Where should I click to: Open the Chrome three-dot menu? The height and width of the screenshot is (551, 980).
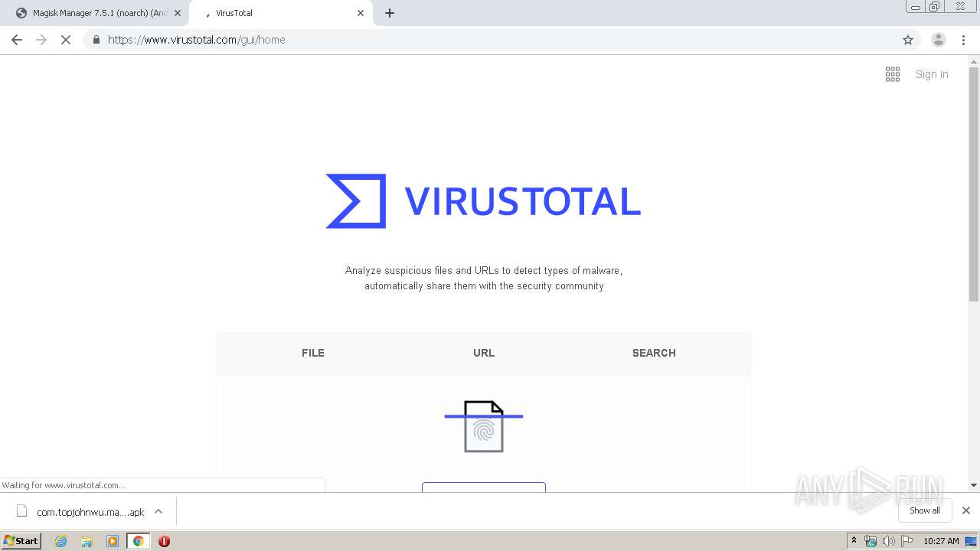tap(963, 40)
